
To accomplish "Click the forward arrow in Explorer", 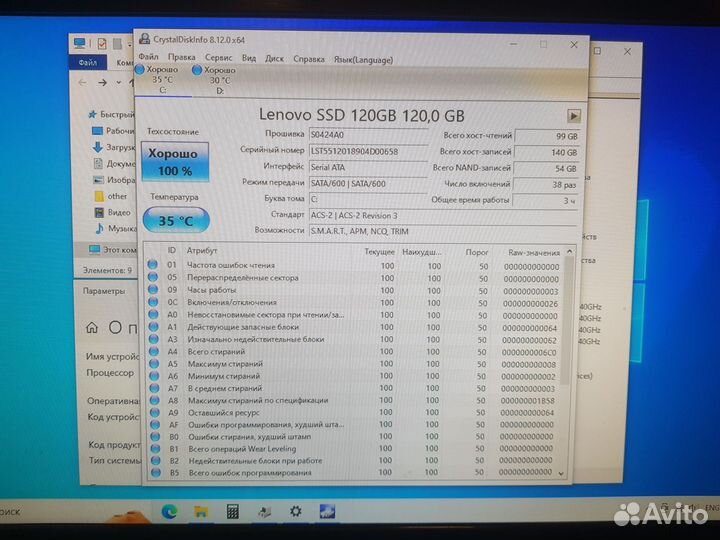I will (x=102, y=83).
